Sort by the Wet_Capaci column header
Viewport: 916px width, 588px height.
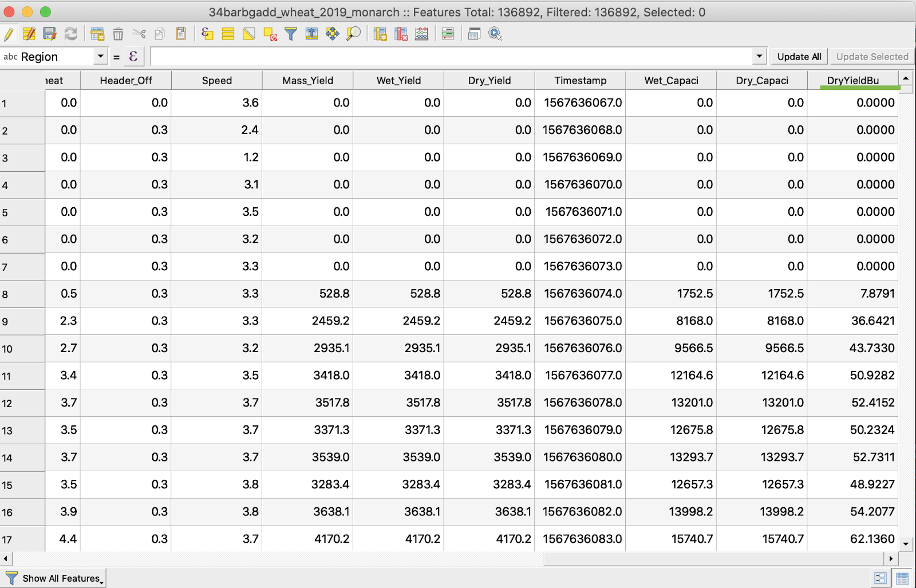[x=671, y=80]
